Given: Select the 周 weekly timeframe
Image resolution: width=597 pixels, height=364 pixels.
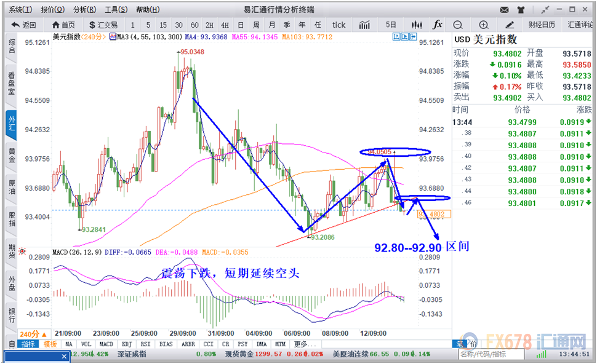Looking at the screenshot, I should pyautogui.click(x=256, y=25).
